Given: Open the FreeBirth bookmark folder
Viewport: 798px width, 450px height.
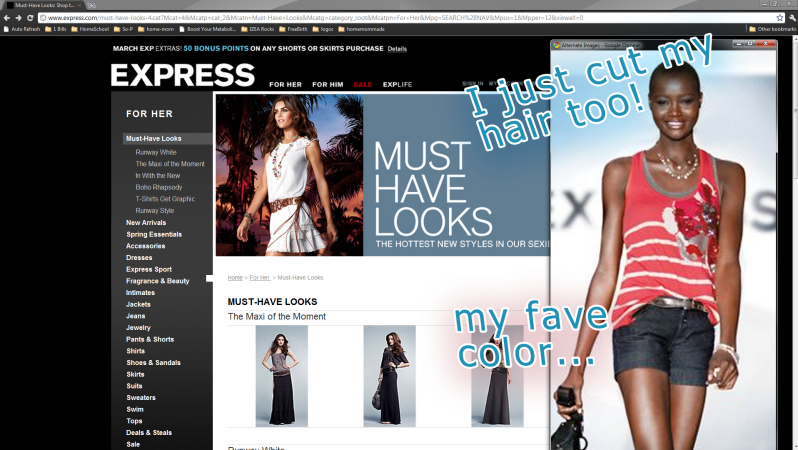Looking at the screenshot, I should coord(294,29).
